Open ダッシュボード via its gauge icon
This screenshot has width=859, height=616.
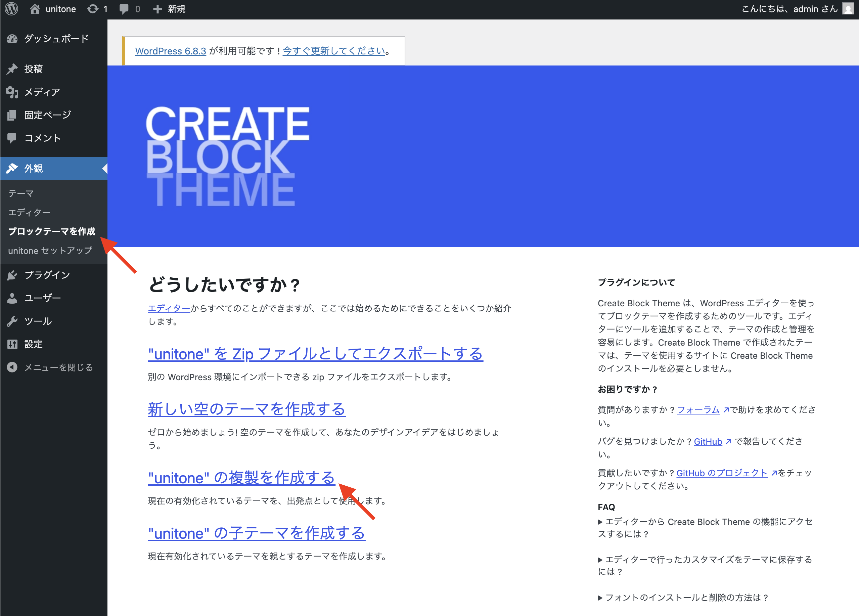pyautogui.click(x=12, y=39)
